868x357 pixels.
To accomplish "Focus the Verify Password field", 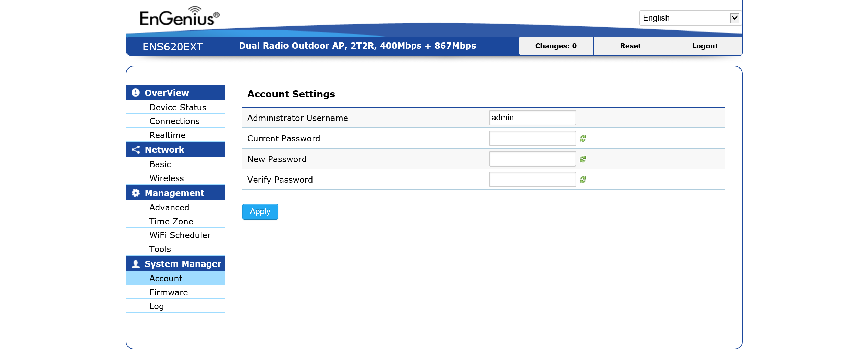I will point(532,179).
